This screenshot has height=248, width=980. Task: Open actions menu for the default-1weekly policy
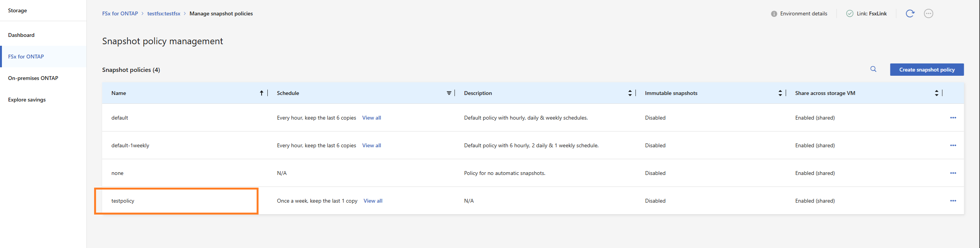[953, 145]
